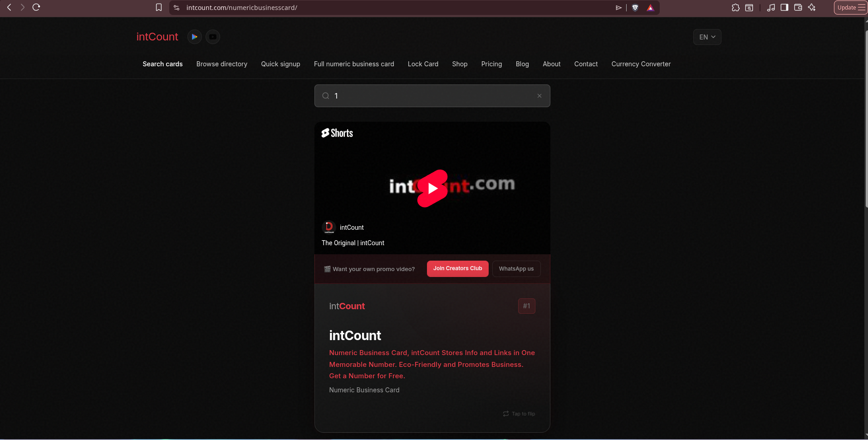Open the Contact page
This screenshot has width=868, height=440.
[586, 64]
